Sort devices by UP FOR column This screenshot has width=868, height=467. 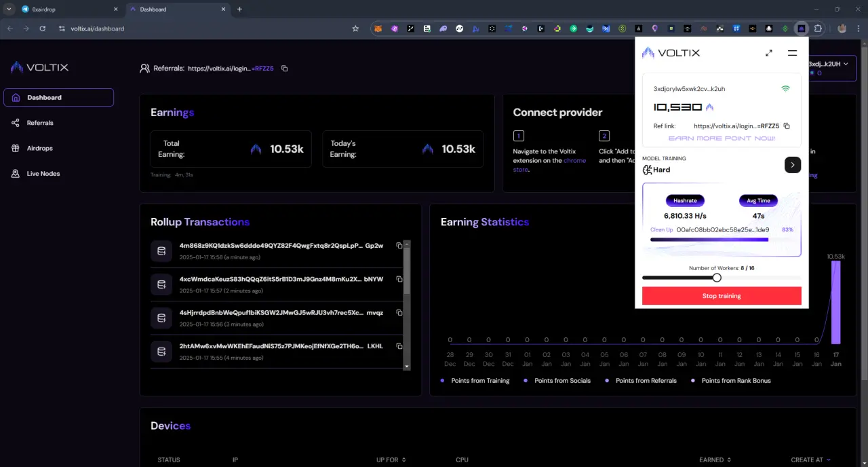click(x=391, y=460)
